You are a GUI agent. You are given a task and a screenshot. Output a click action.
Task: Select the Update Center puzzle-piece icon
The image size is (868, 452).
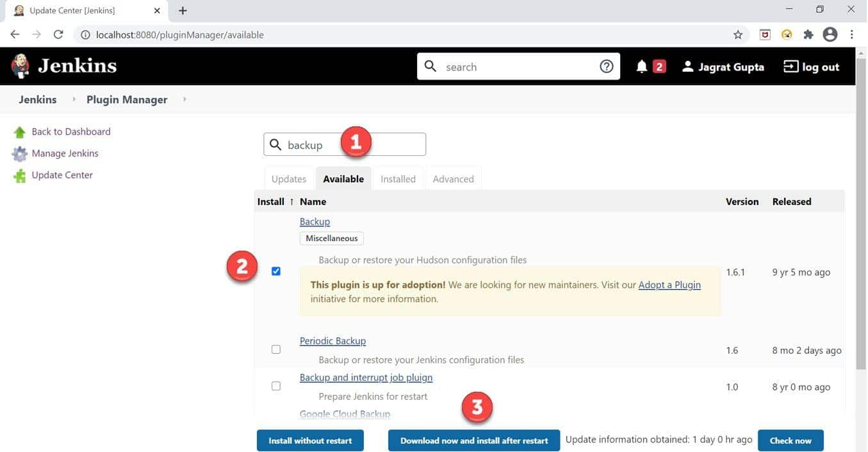point(19,174)
